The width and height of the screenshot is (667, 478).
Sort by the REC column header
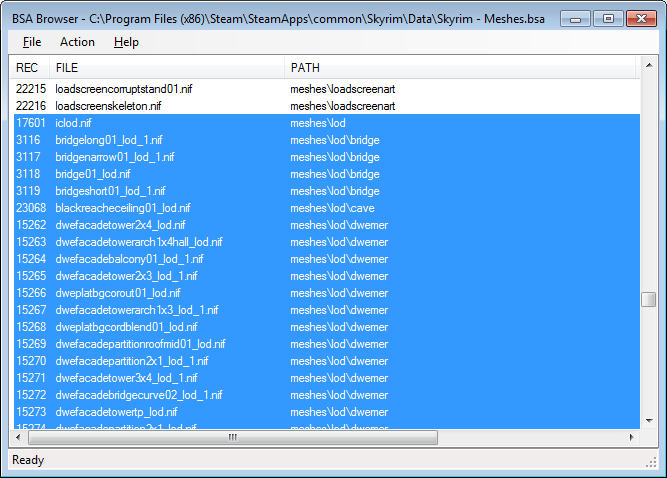point(29,68)
